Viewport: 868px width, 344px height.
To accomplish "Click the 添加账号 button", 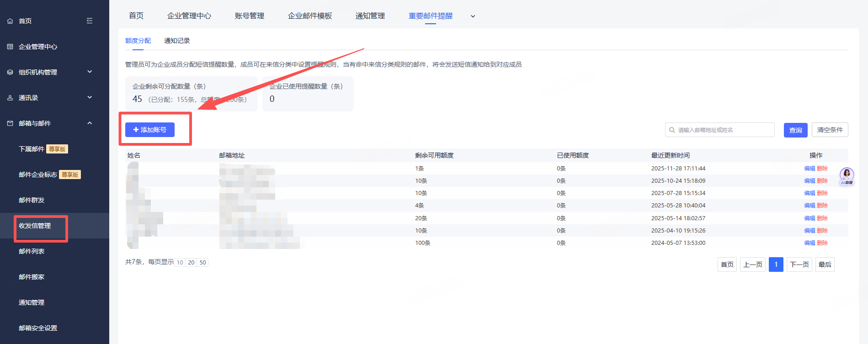I will coord(150,130).
